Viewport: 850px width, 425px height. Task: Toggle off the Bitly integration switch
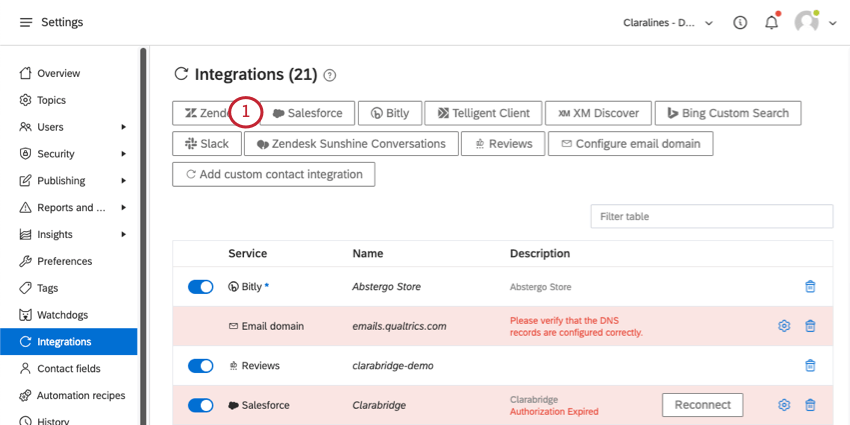pyautogui.click(x=201, y=287)
